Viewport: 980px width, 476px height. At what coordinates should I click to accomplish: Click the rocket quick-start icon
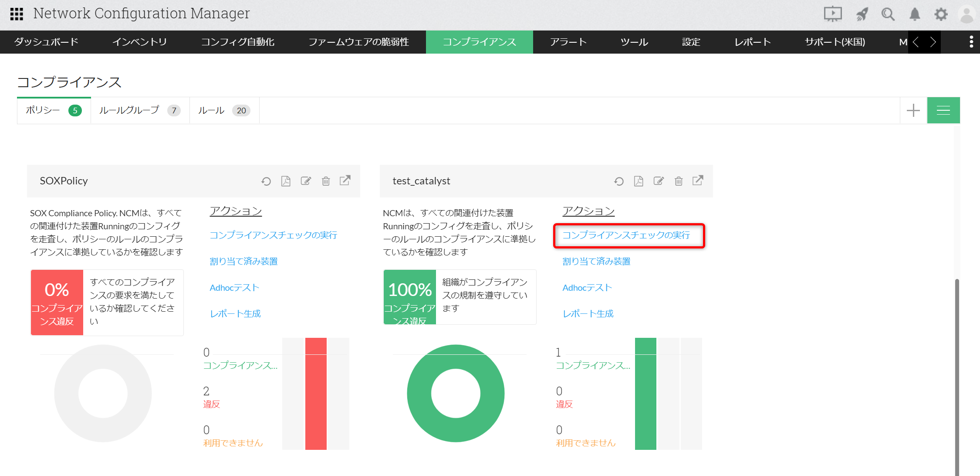pyautogui.click(x=862, y=14)
